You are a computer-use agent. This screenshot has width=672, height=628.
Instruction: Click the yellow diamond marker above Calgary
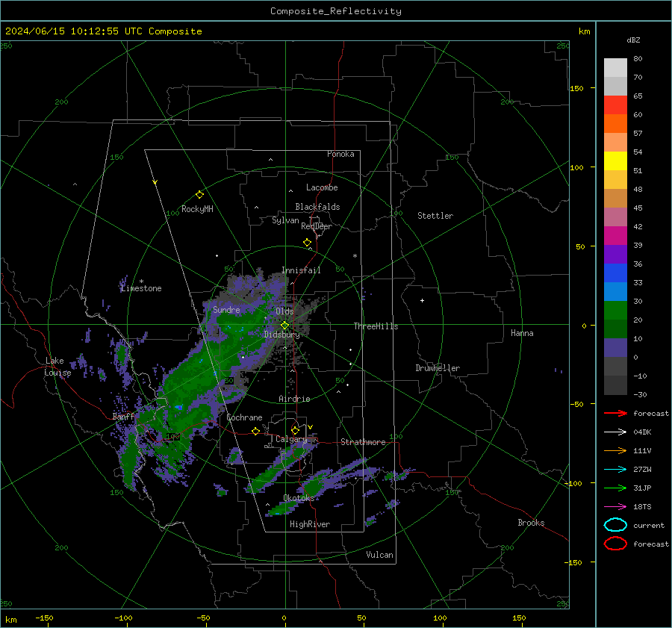tap(295, 430)
